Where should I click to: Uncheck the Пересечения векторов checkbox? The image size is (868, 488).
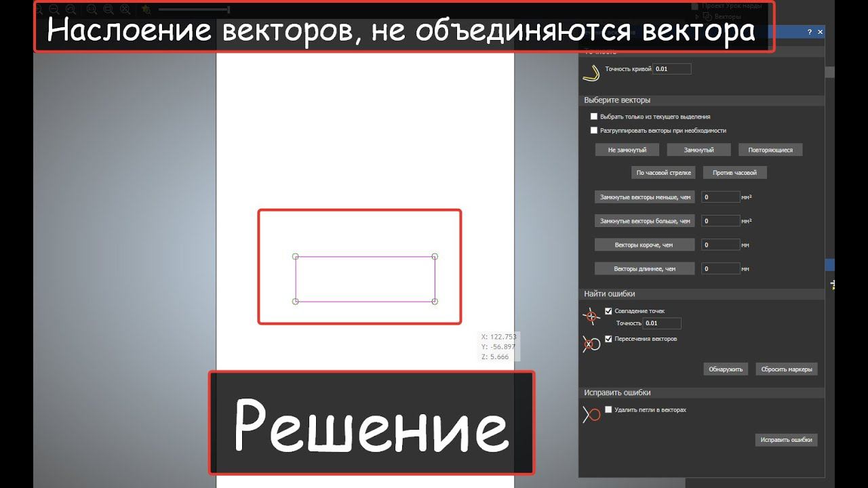(x=608, y=339)
